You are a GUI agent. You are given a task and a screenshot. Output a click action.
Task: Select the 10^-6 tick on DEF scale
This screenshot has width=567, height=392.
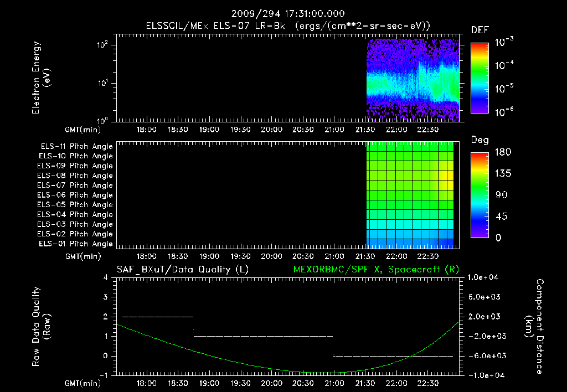504,112
